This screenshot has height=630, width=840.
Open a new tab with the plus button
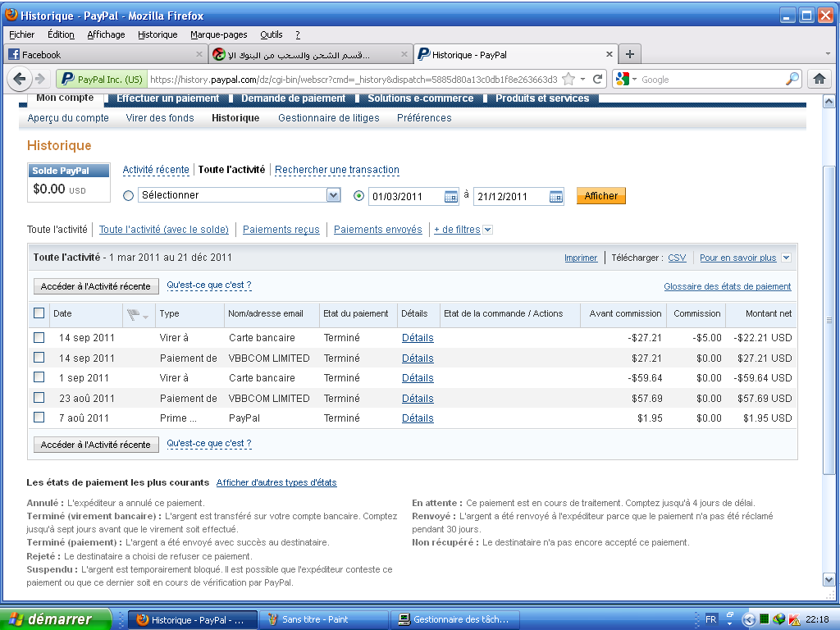coord(630,54)
